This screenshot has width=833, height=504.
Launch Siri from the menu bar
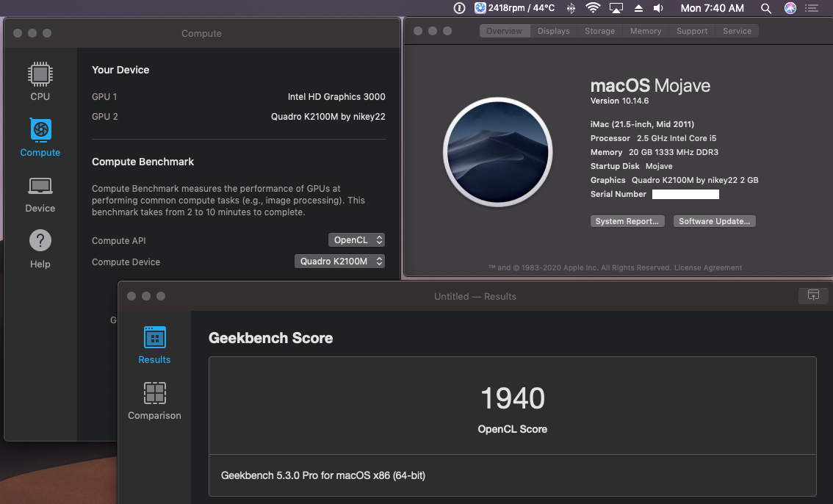pyautogui.click(x=790, y=8)
